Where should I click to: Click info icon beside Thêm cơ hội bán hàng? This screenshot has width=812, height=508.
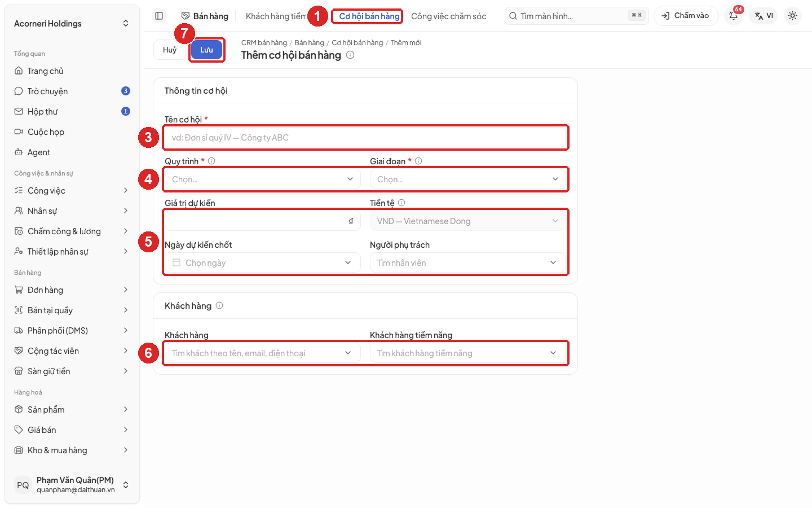(x=350, y=55)
